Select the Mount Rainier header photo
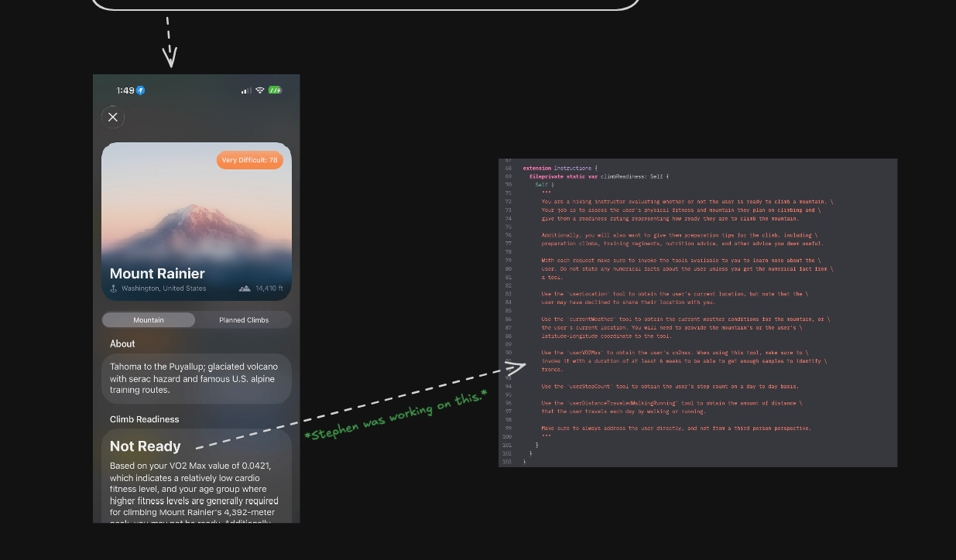956x560 pixels. pyautogui.click(x=196, y=217)
